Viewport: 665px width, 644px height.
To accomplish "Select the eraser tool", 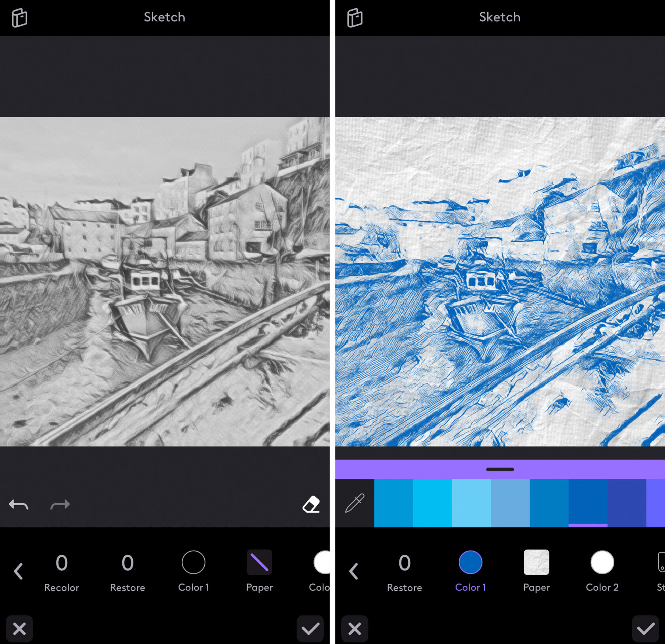I will click(x=311, y=504).
